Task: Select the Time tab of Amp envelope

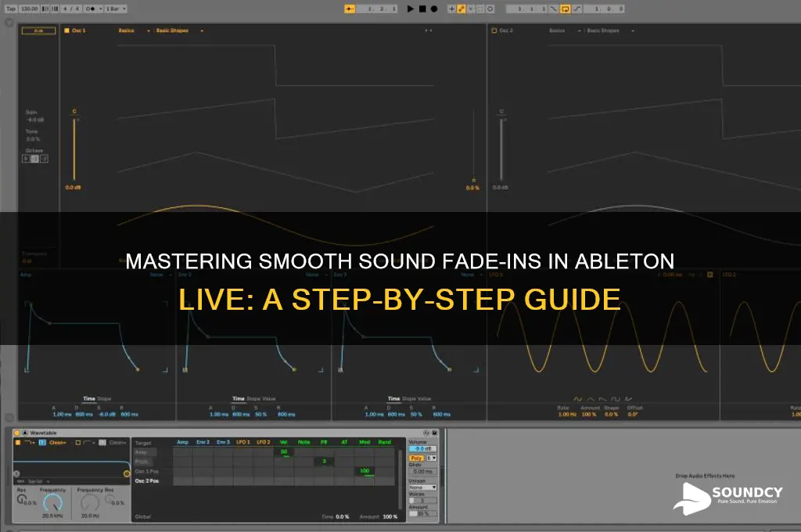Action: tap(89, 399)
